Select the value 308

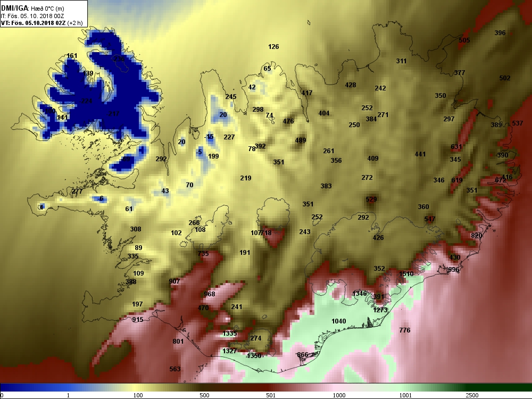click(135, 229)
